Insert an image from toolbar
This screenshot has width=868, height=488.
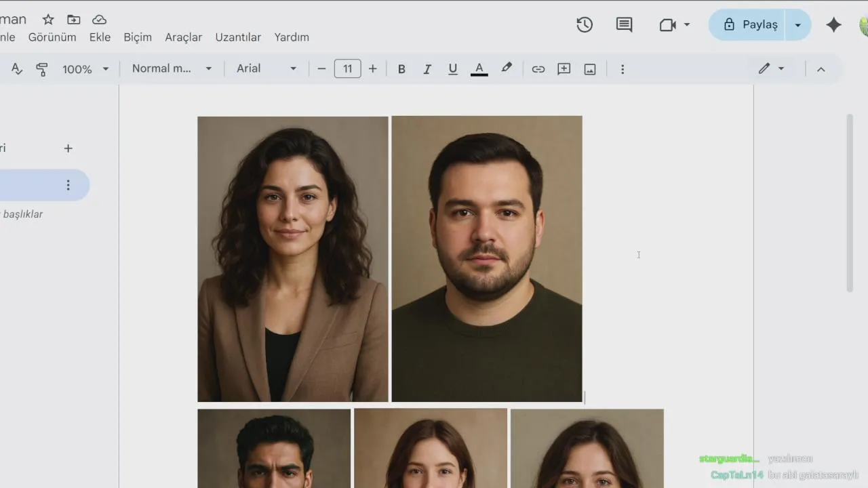(x=590, y=69)
